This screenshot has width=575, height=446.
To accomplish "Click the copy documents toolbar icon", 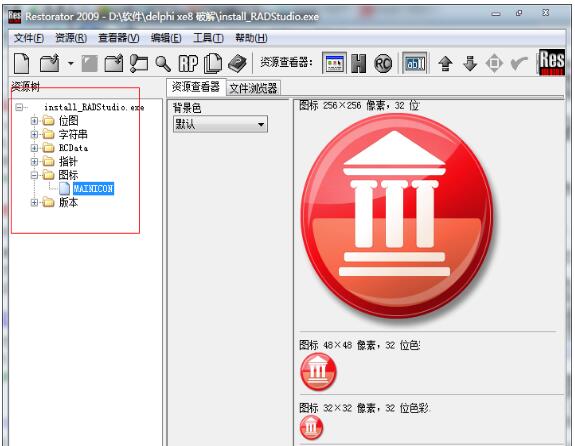I will (213, 63).
